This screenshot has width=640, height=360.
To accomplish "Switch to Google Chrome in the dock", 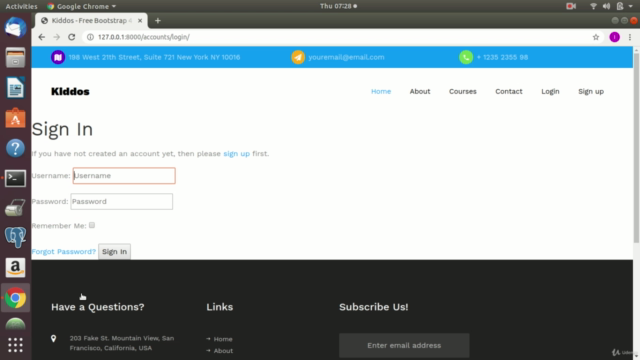I will coord(15,298).
